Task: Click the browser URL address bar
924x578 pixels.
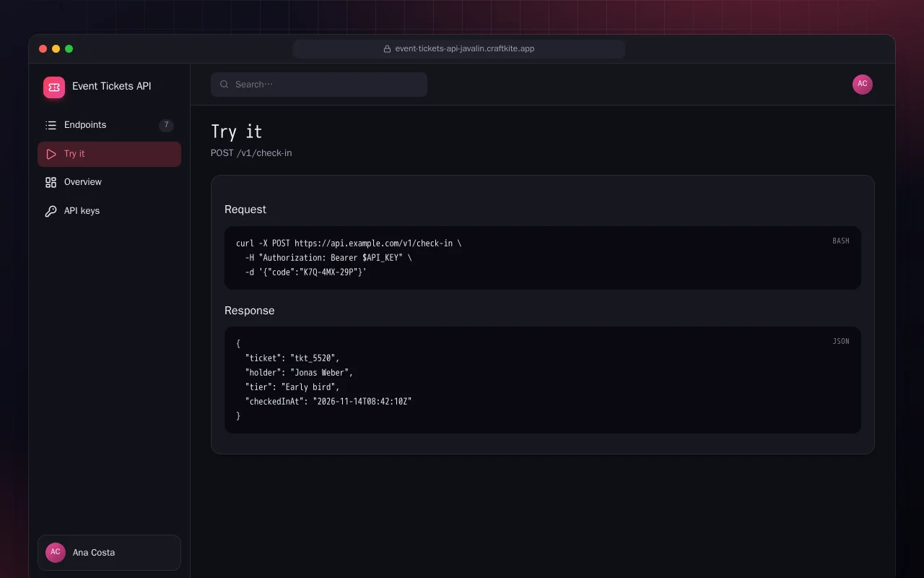Action: (x=459, y=49)
